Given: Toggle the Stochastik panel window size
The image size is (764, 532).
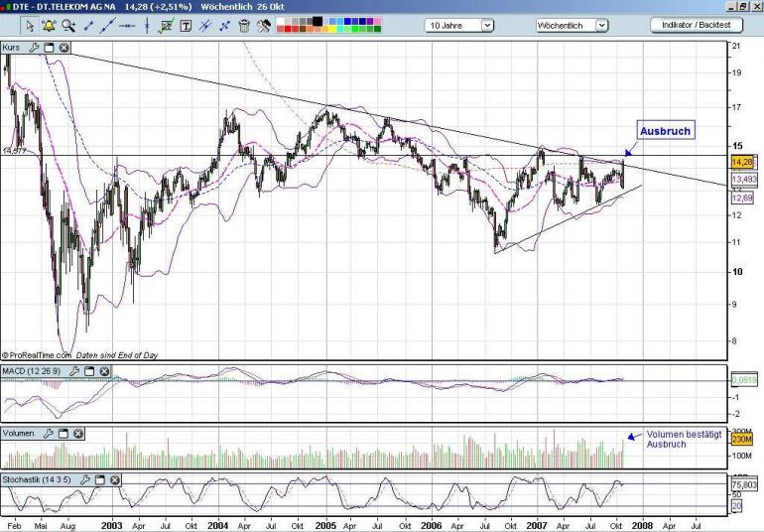Looking at the screenshot, I should click(100, 479).
